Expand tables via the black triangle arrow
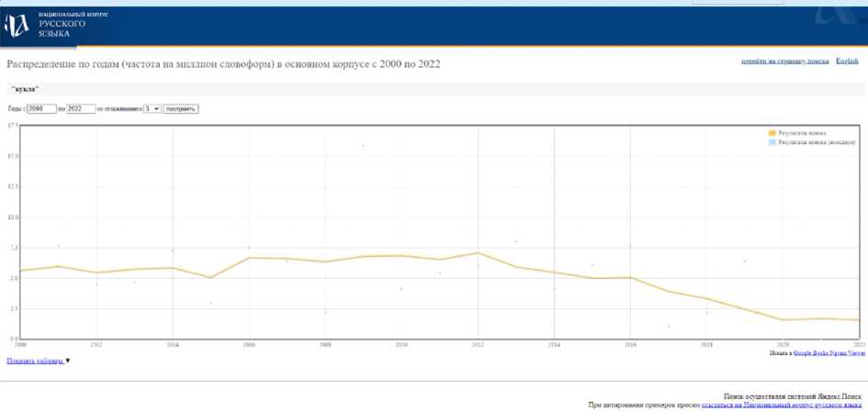The image size is (868, 411). [x=68, y=361]
